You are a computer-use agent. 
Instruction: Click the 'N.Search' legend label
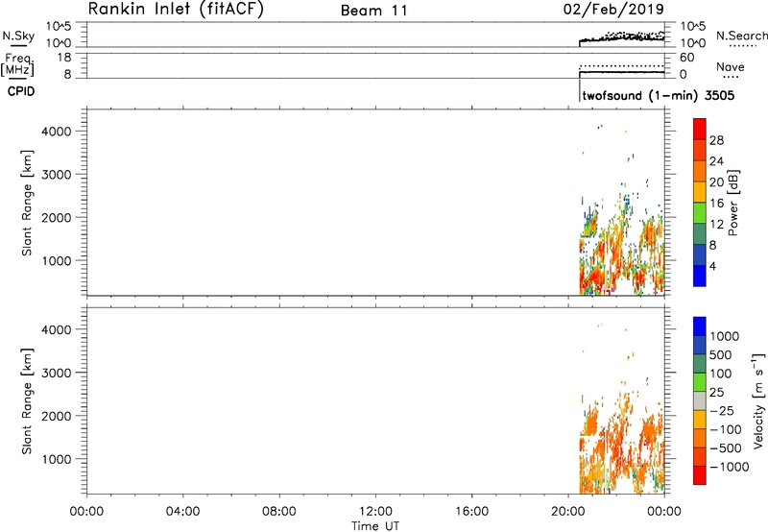[x=741, y=36]
